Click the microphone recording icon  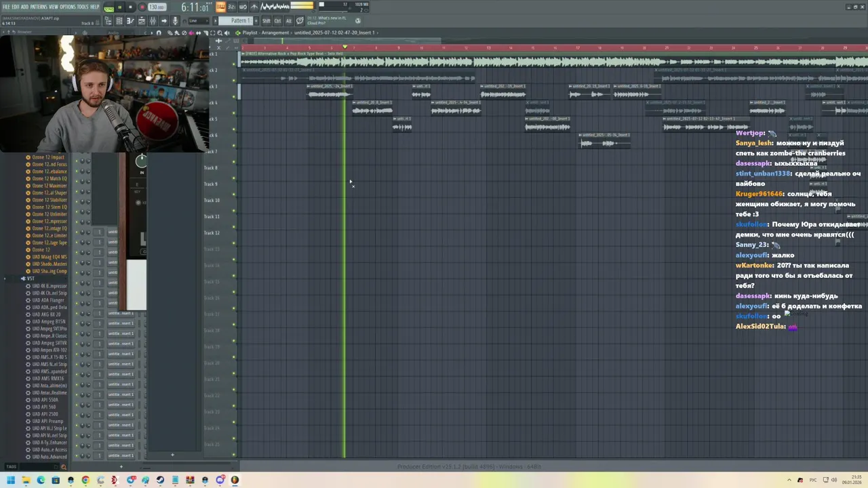coord(175,21)
